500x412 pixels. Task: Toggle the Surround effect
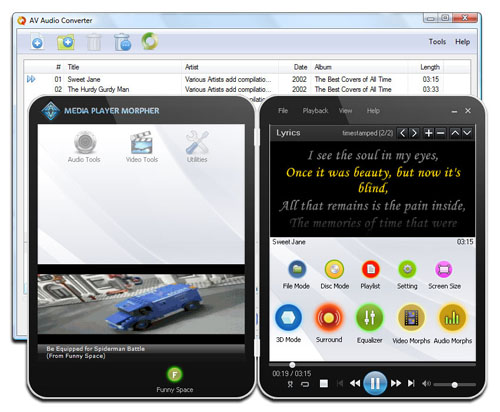click(329, 318)
